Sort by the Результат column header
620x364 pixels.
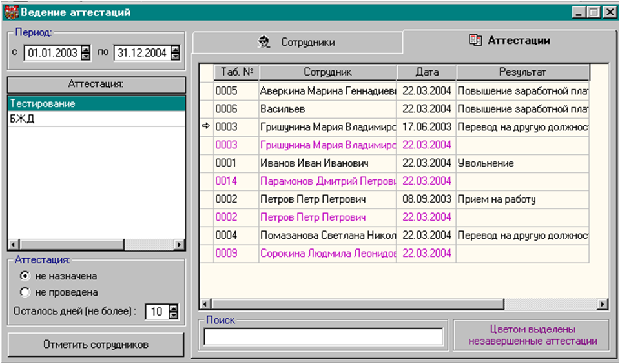(522, 72)
